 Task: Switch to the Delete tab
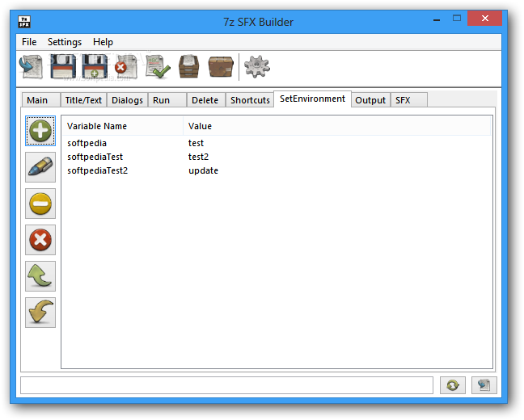(206, 100)
